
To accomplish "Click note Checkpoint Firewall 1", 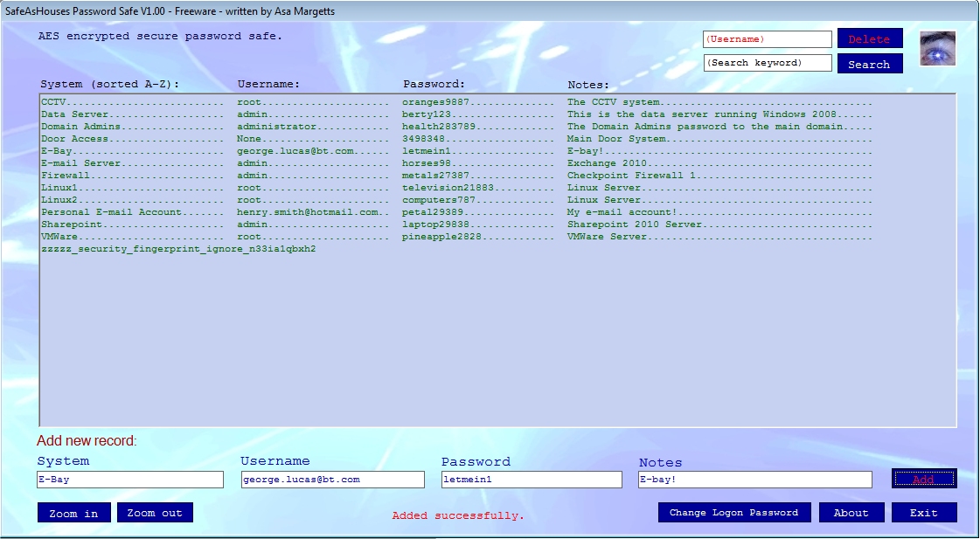I will coord(631,176).
